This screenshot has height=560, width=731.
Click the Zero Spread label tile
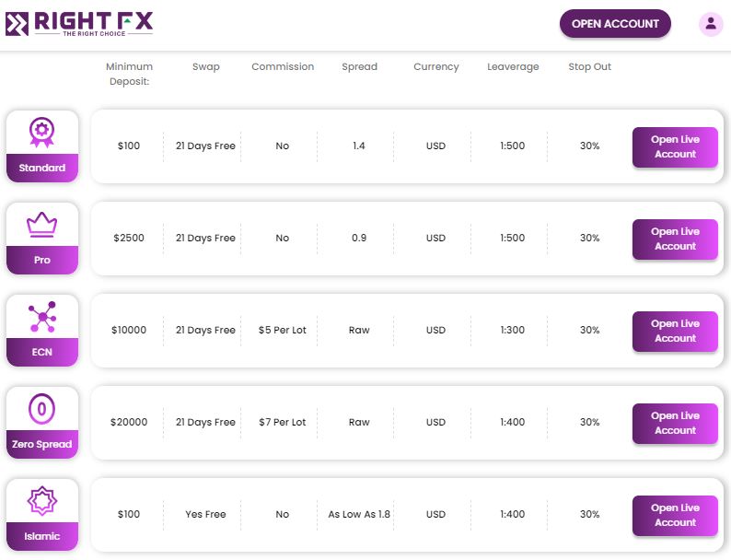[42, 444]
